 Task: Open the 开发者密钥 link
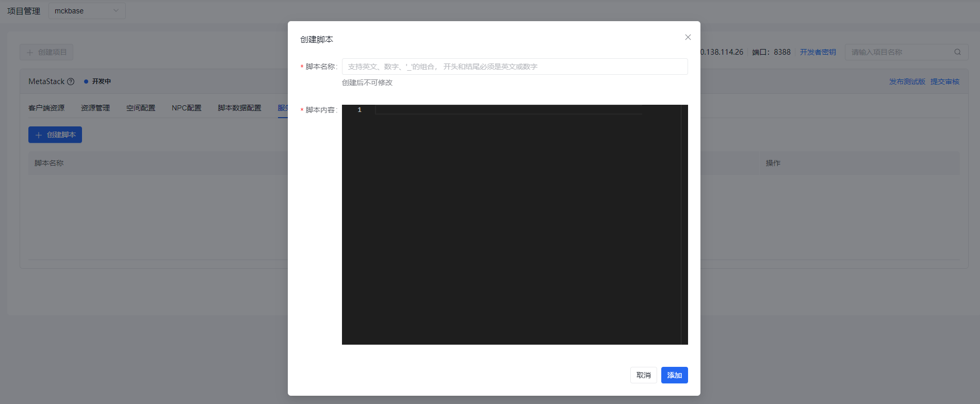818,52
